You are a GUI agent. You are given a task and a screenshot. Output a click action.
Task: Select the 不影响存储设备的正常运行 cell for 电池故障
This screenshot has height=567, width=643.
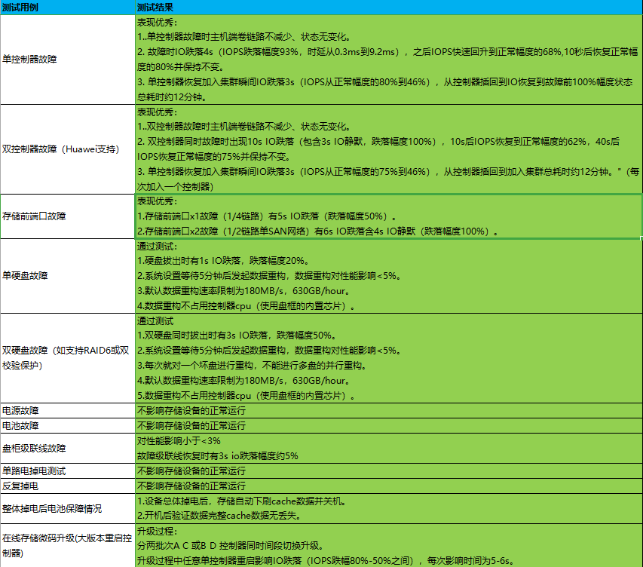388,426
